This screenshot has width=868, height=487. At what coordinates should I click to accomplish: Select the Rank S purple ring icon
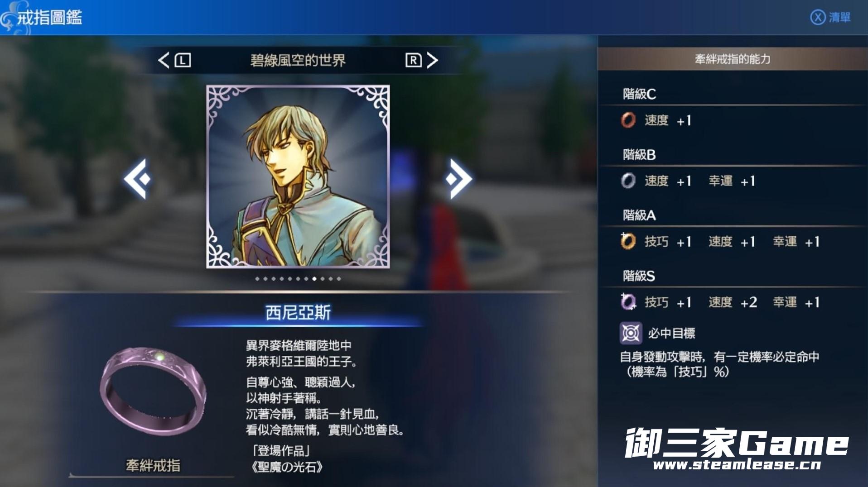[x=628, y=302]
